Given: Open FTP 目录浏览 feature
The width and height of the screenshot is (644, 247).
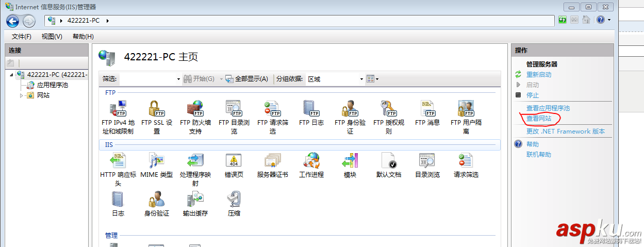Looking at the screenshot, I should click(x=234, y=118).
